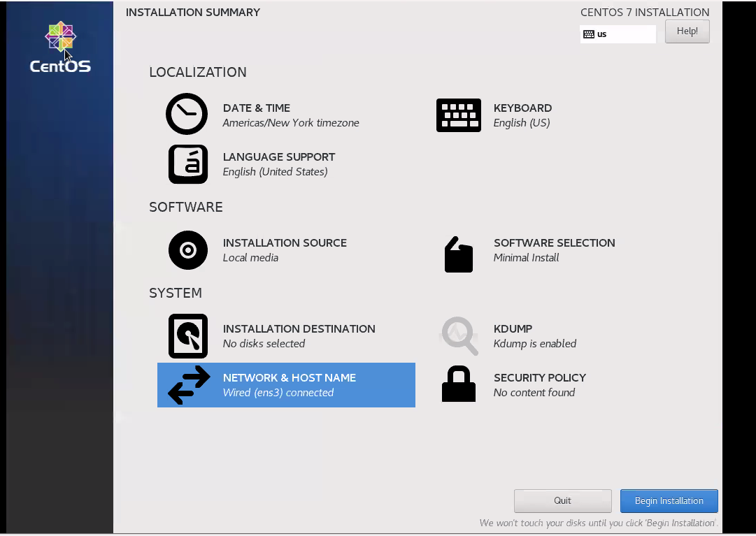Click the Network & Host Name arrows icon
Image resolution: width=756 pixels, height=536 pixels.
click(189, 385)
